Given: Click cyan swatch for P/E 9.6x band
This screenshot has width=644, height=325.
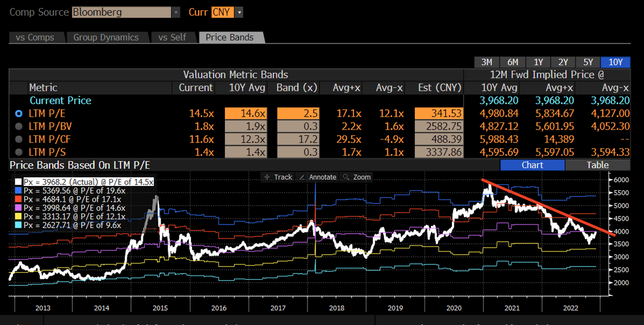Looking at the screenshot, I should (x=18, y=226).
